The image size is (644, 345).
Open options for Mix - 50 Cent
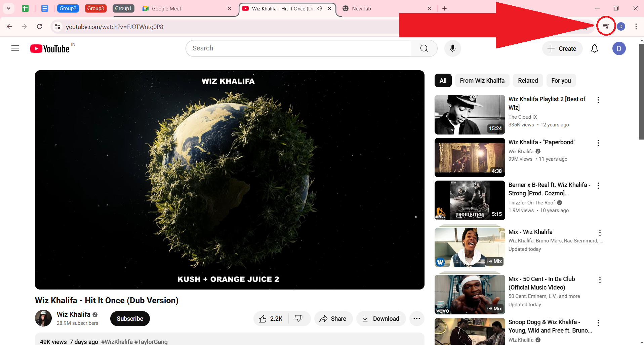[x=600, y=280]
